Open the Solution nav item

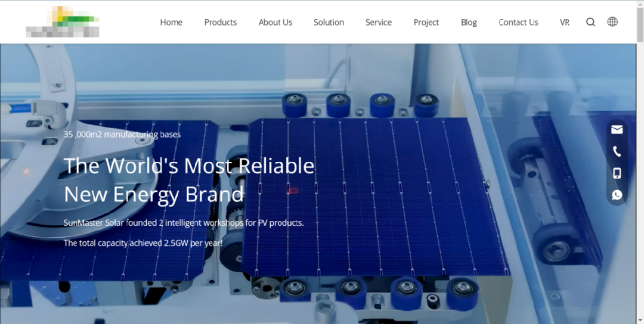tap(329, 22)
